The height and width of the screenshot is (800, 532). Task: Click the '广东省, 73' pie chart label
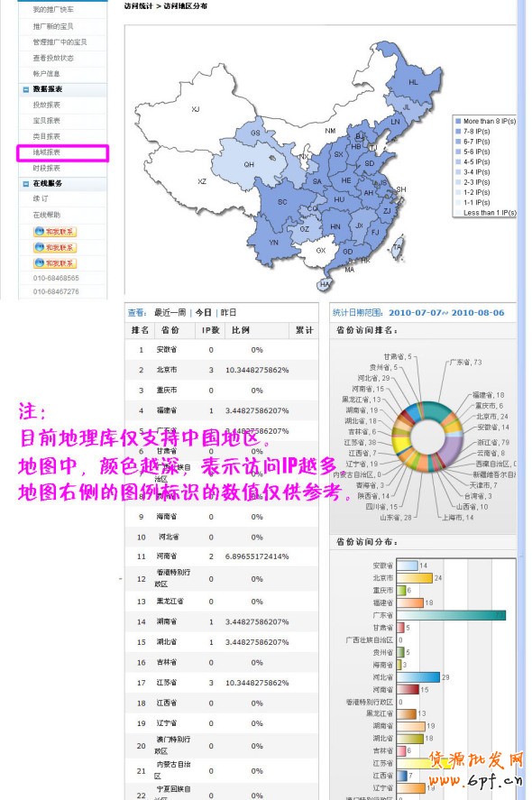click(465, 362)
